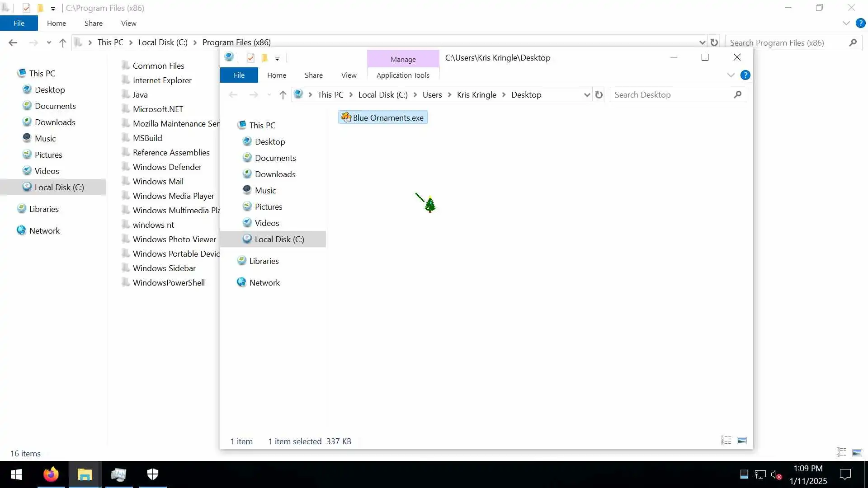Click refresh button in Desktop window
The height and width of the screenshot is (488, 868).
pos(599,95)
